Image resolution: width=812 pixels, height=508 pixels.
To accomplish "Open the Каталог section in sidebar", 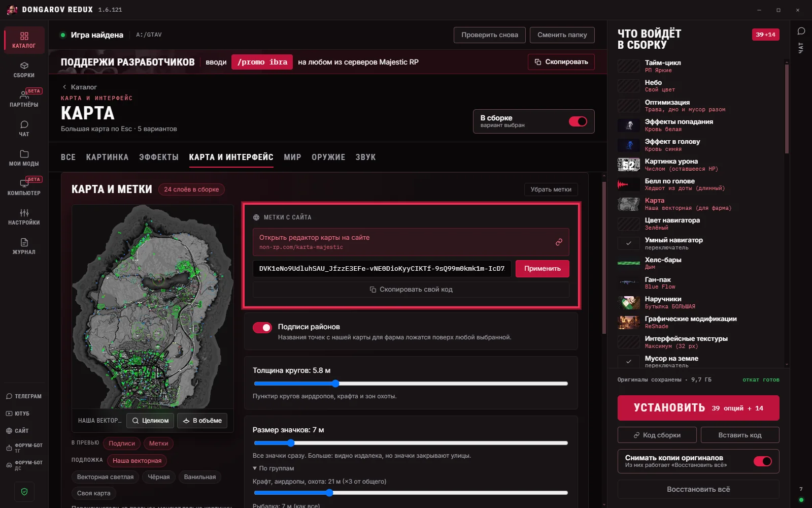I will pyautogui.click(x=24, y=40).
